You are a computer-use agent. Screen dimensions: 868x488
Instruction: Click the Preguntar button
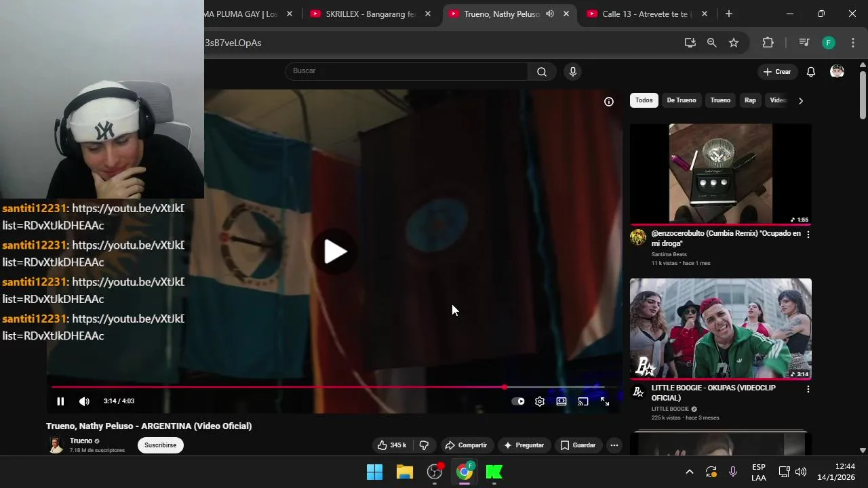click(x=524, y=445)
